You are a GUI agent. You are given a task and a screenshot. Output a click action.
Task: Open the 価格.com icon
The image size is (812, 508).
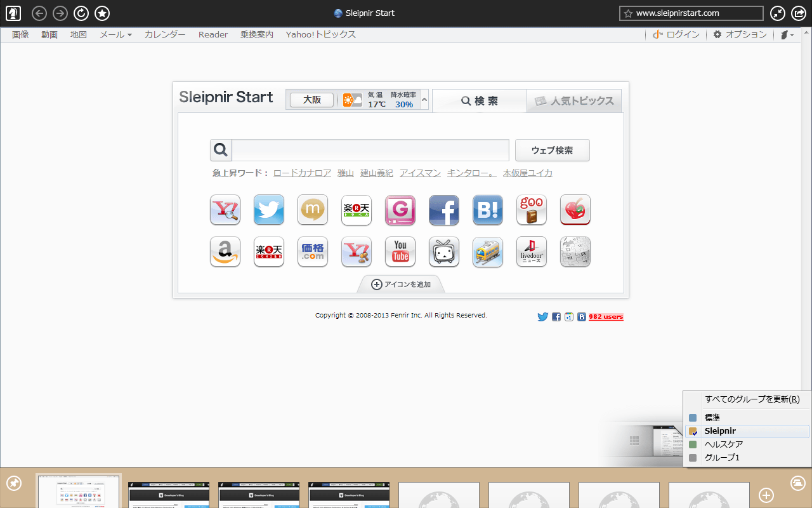coord(313,251)
